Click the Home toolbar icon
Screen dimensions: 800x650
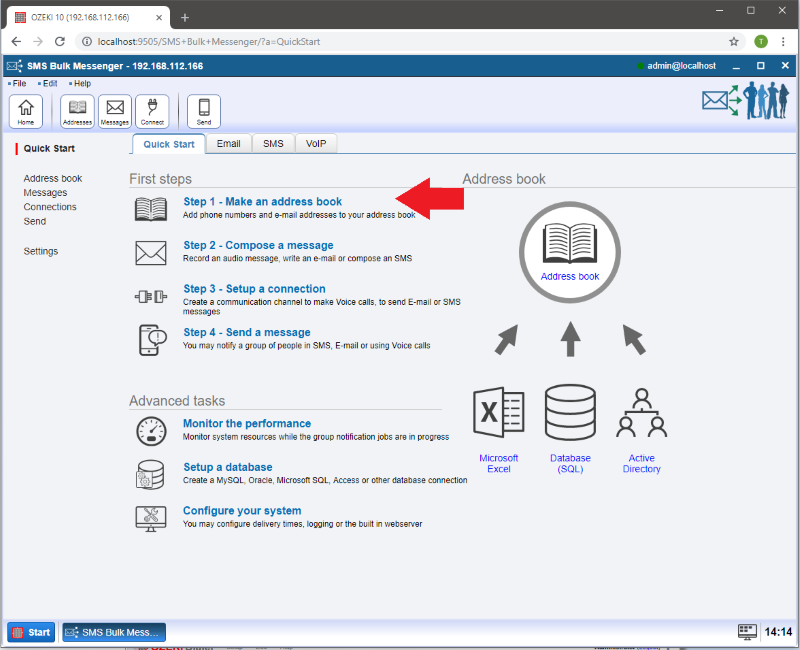(x=25, y=110)
